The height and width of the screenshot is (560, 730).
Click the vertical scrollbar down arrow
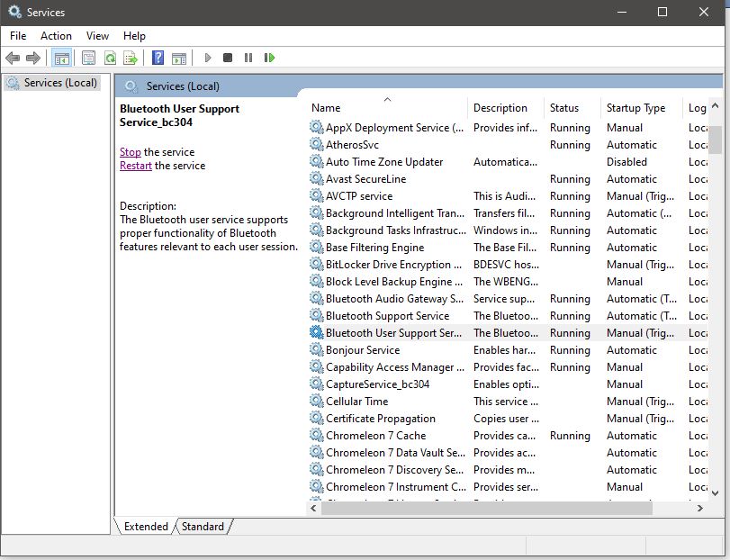tap(716, 492)
